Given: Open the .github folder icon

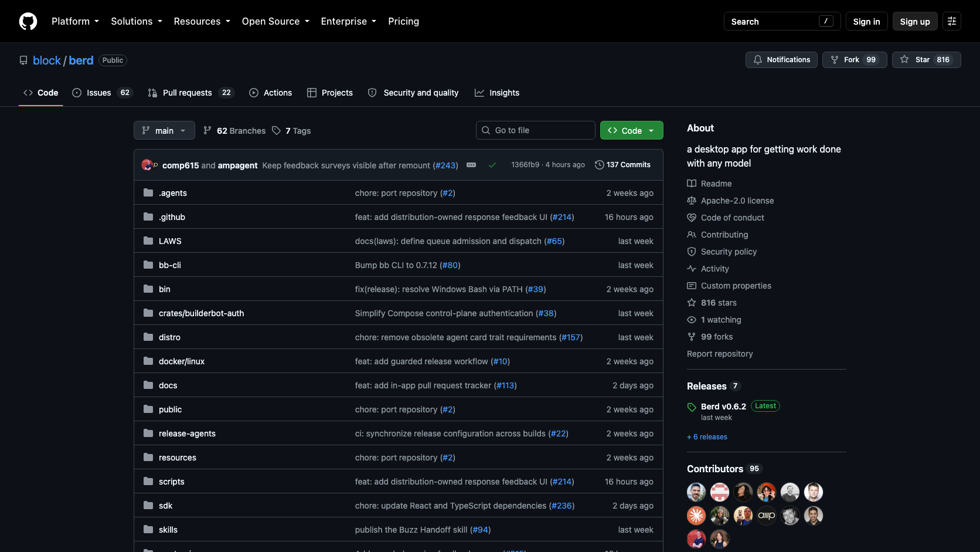Looking at the screenshot, I should [148, 217].
